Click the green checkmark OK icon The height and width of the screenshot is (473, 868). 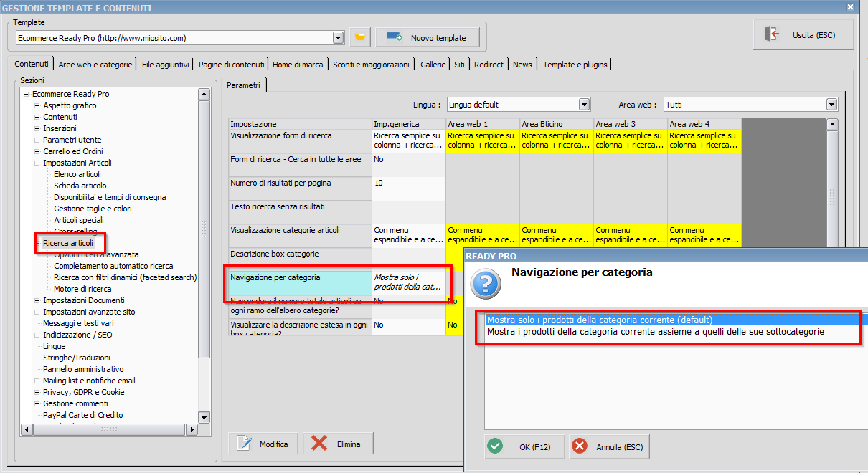495,446
